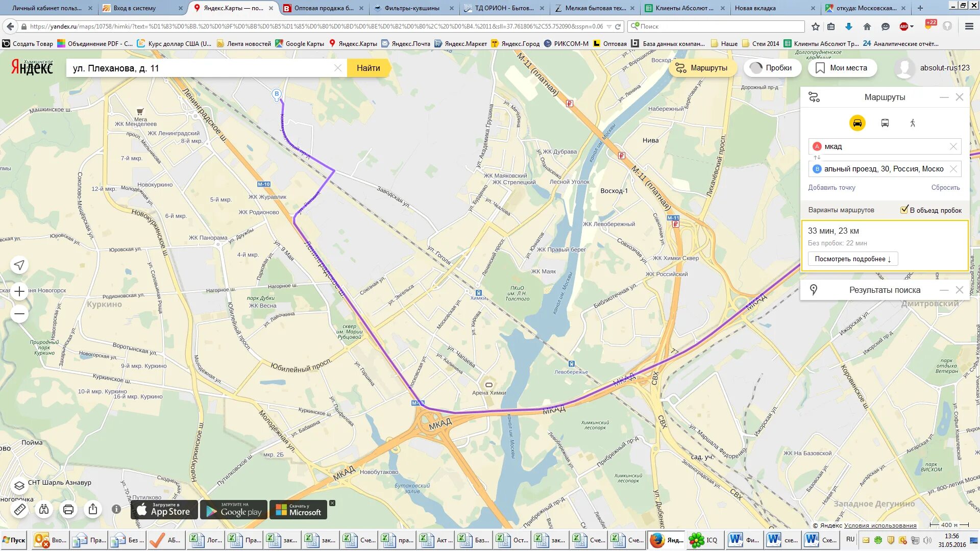
Task: Swap route points A and B
Action: [x=817, y=158]
